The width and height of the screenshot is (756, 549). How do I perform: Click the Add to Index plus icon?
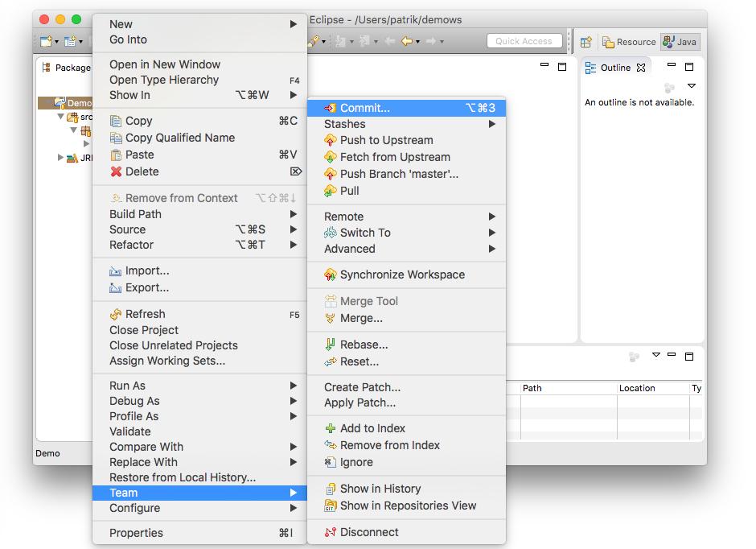pyautogui.click(x=331, y=428)
